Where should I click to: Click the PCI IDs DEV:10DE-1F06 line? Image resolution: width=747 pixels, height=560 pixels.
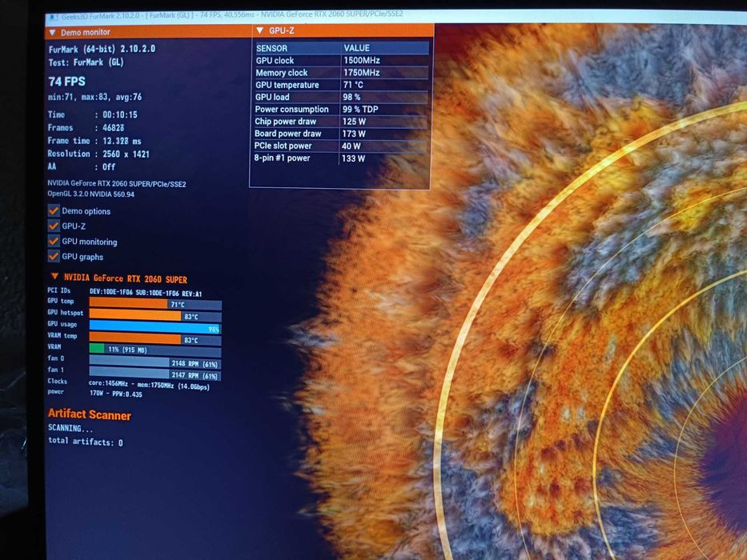(125, 292)
